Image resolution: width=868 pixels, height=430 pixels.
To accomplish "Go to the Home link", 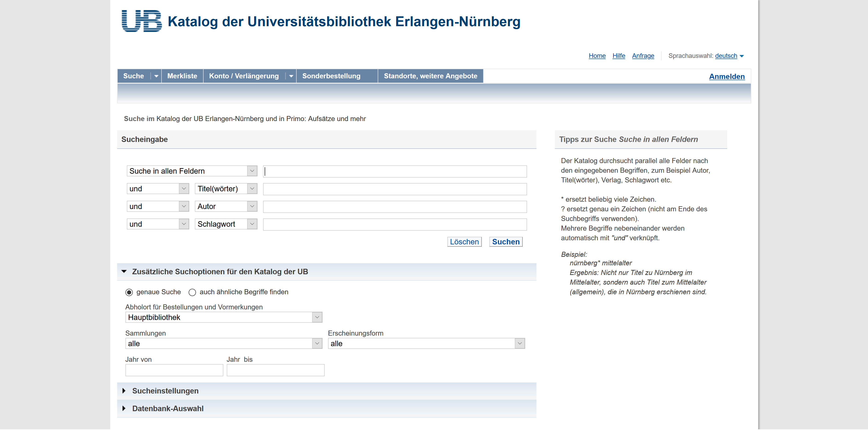I will (x=597, y=56).
